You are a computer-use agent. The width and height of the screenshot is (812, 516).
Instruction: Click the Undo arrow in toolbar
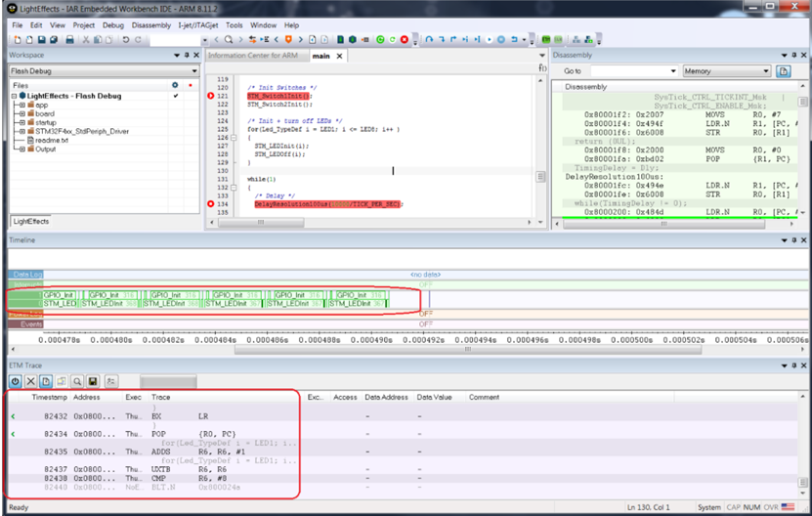coord(126,39)
